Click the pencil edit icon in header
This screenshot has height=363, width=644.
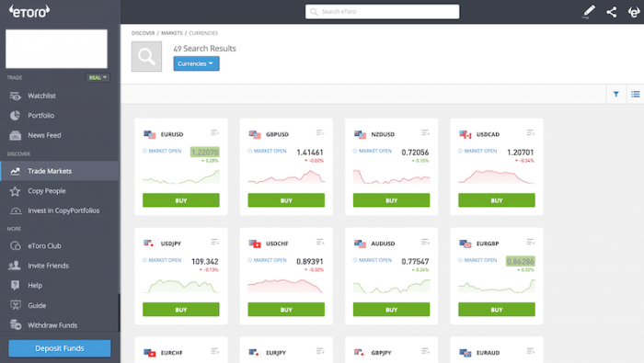tap(589, 11)
